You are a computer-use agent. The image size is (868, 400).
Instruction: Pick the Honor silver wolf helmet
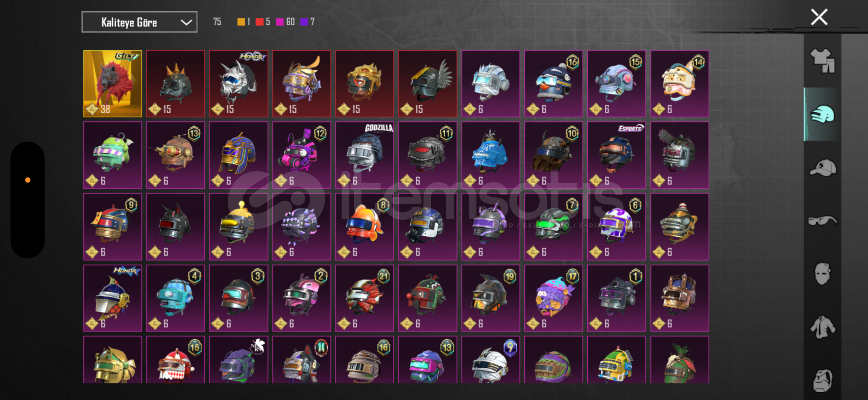point(238,84)
